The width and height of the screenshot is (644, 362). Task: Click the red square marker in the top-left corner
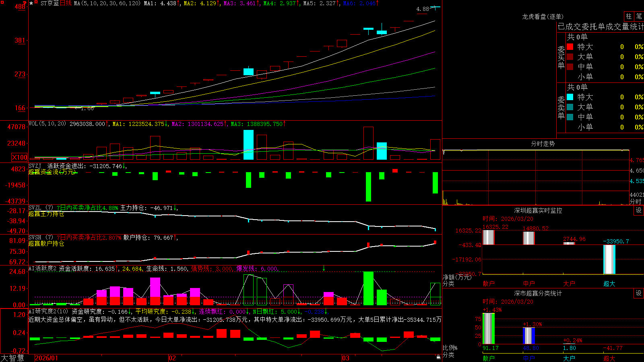[2, 2]
